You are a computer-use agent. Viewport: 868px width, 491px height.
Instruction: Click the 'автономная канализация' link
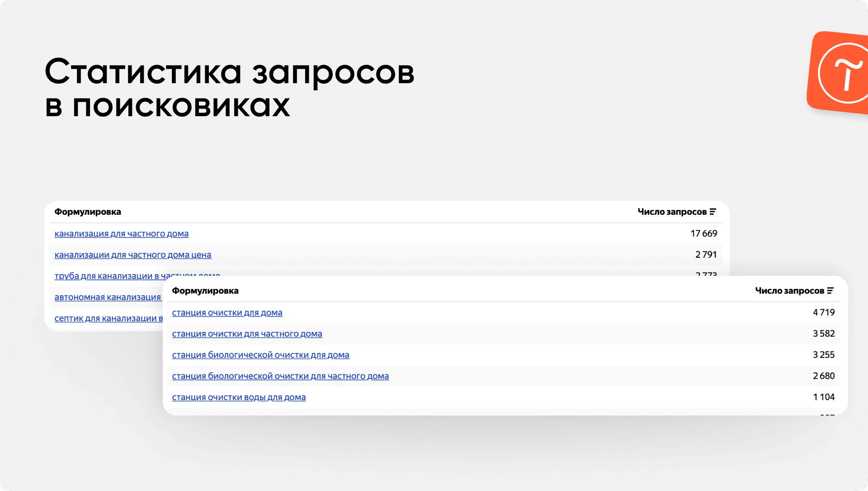[108, 297]
